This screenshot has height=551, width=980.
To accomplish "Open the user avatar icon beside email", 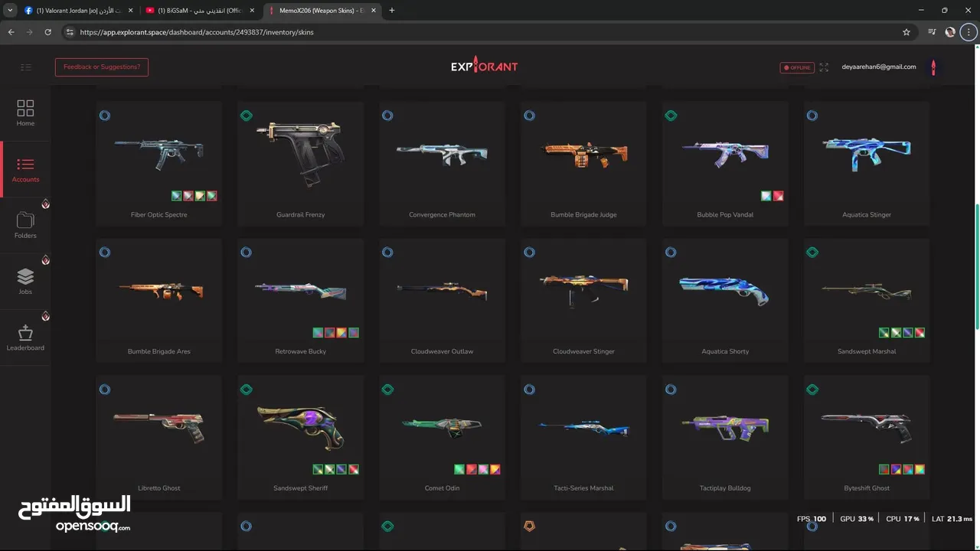I will [x=933, y=67].
